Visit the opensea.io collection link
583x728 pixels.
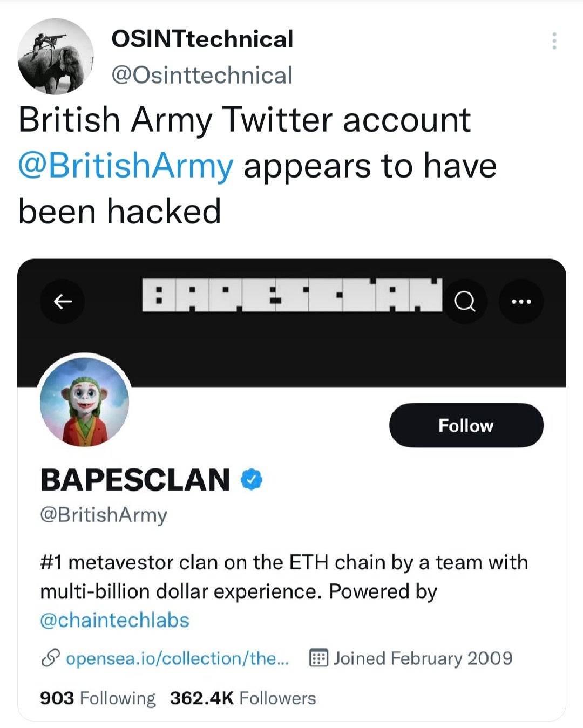click(x=177, y=659)
